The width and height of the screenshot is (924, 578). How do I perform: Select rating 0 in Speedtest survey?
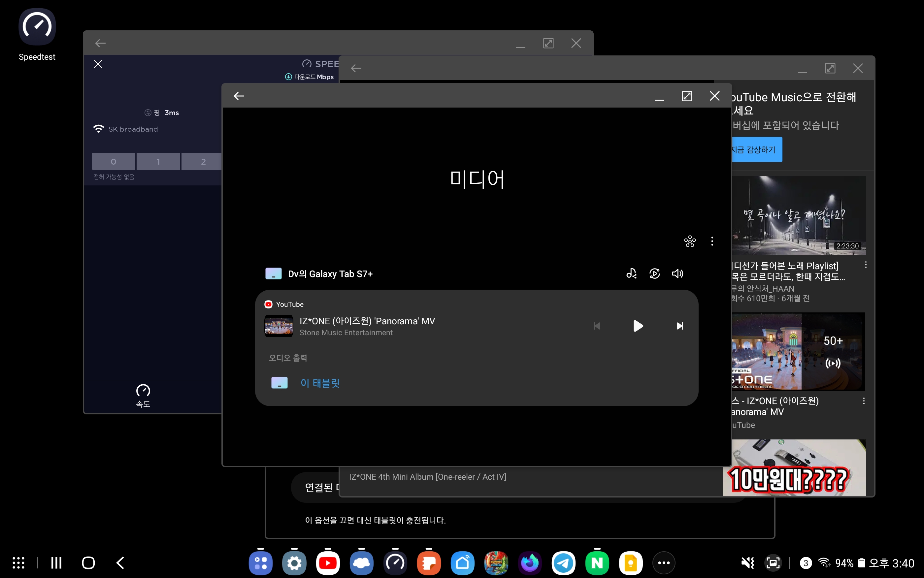pos(113,161)
